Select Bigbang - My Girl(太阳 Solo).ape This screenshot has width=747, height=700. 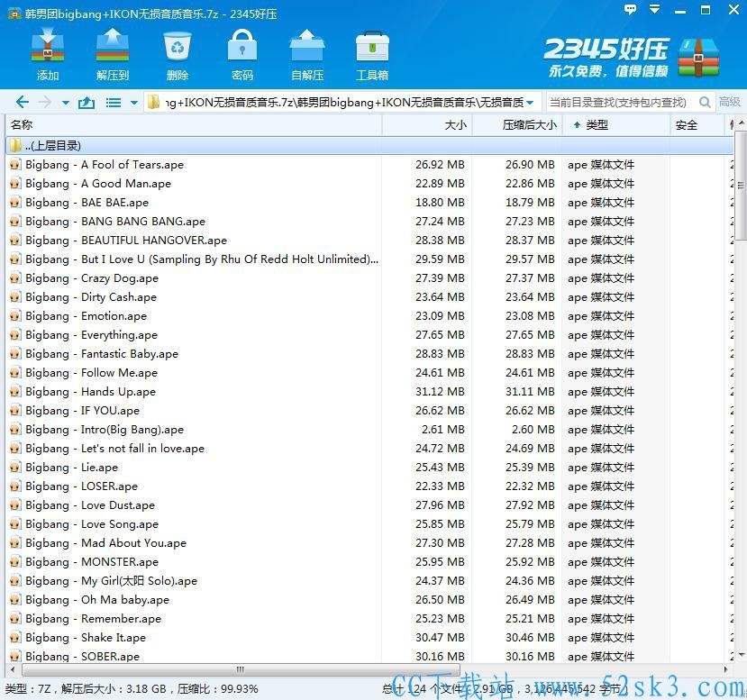[369, 581]
